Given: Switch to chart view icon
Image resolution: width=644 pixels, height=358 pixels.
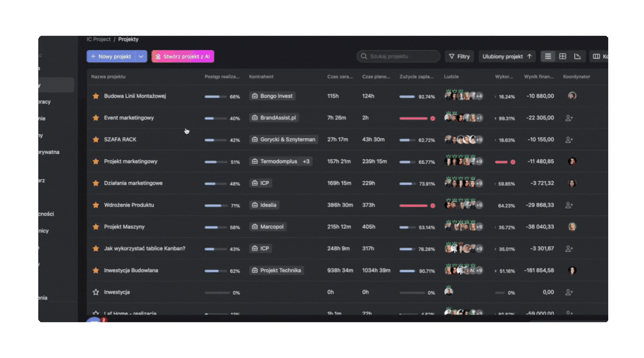Looking at the screenshot, I should [x=577, y=57].
